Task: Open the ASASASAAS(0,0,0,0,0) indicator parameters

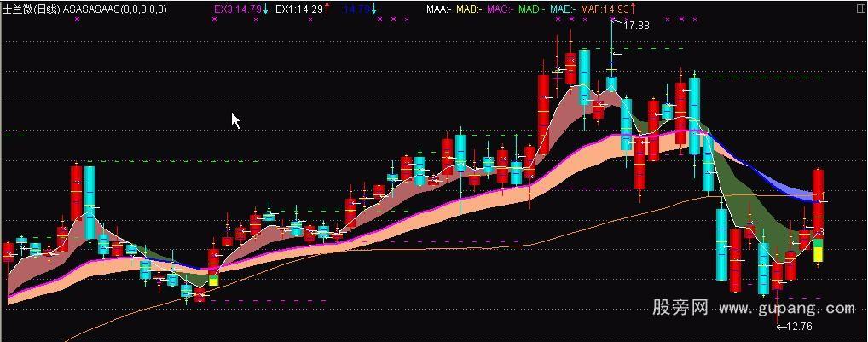Action: tap(115, 9)
